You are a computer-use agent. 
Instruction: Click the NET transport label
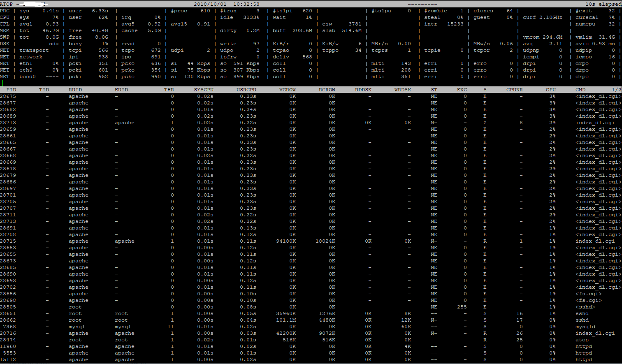point(34,50)
